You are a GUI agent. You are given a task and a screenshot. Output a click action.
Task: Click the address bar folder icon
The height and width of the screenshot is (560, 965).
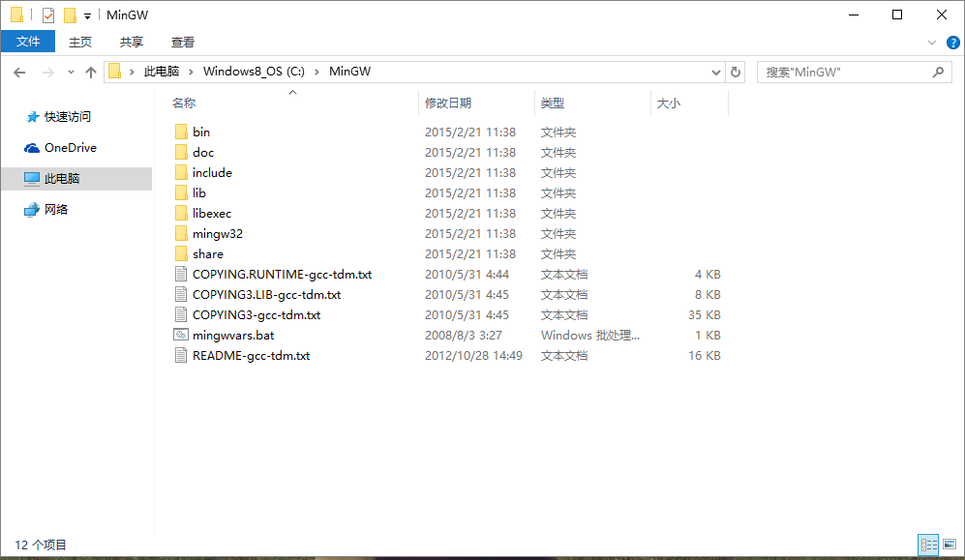115,72
